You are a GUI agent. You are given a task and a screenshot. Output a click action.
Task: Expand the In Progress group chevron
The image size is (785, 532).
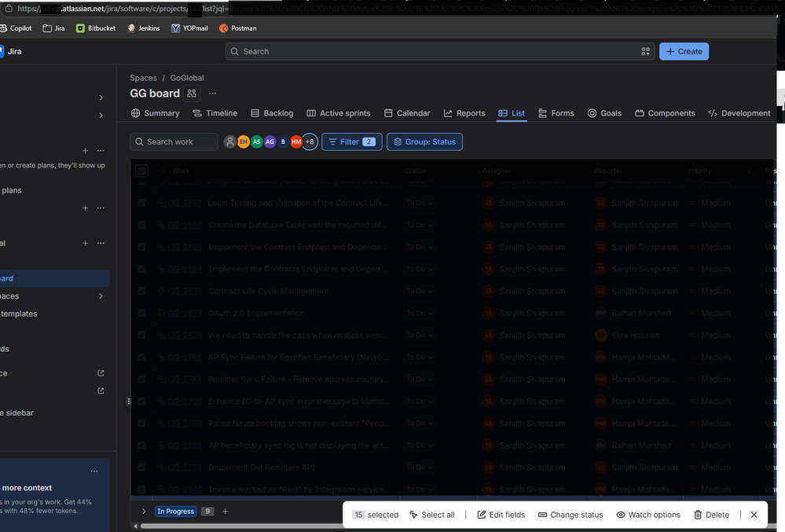coord(144,511)
